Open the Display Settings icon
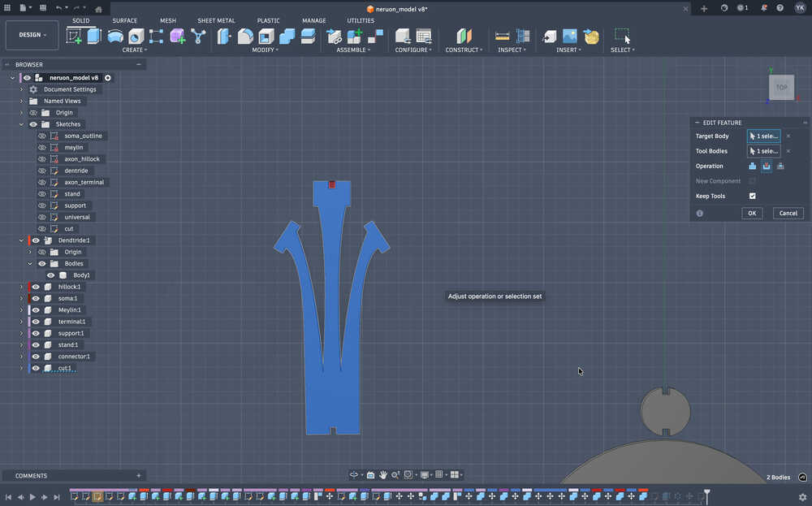The image size is (812, 506). point(425,474)
